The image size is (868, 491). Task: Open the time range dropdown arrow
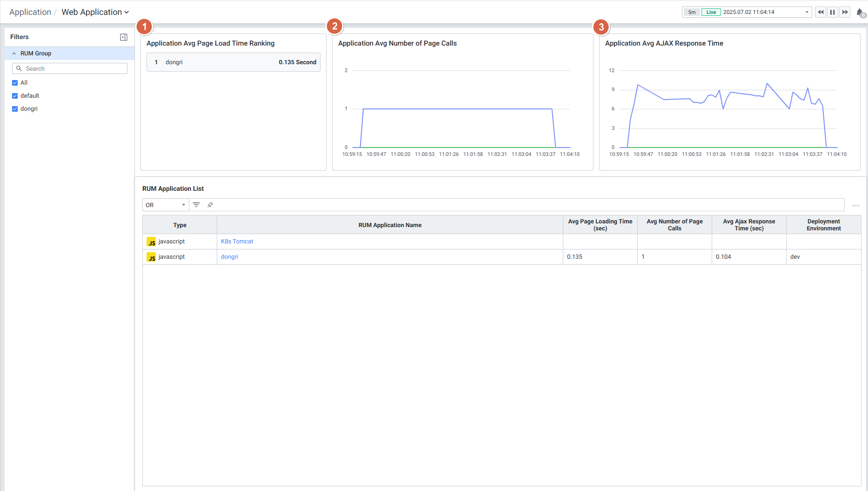pyautogui.click(x=807, y=12)
